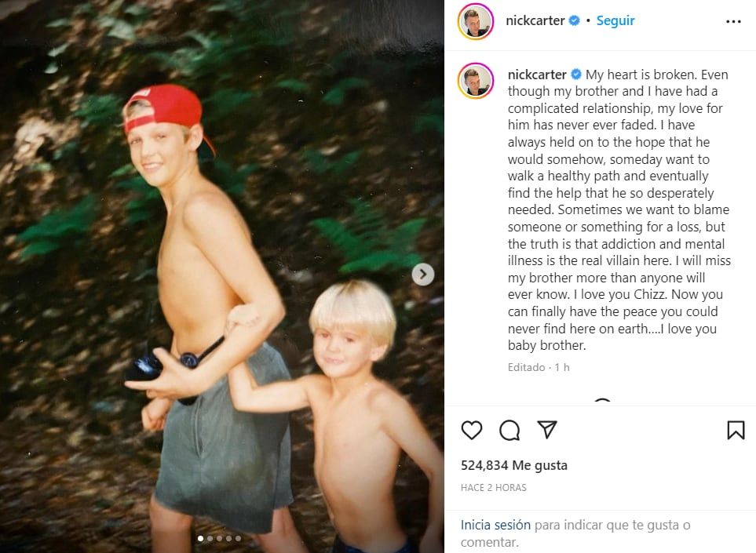
Task: Click the Inicia sesión login link
Action: pos(495,525)
